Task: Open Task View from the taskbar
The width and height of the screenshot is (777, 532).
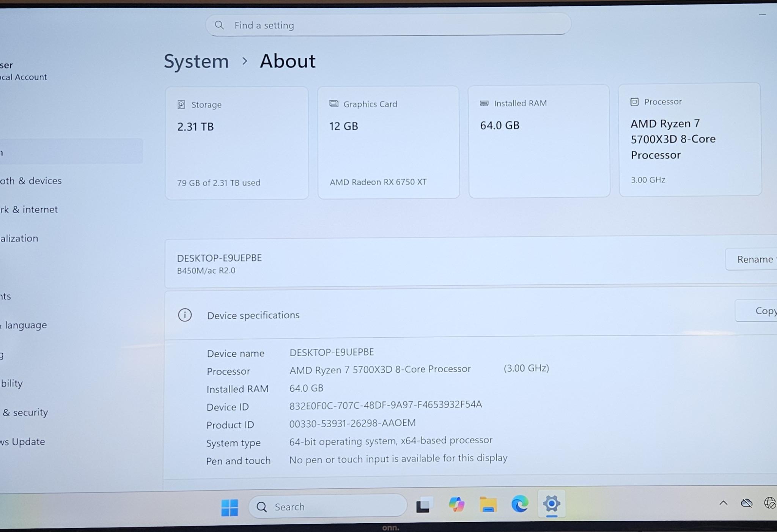Action: click(424, 504)
